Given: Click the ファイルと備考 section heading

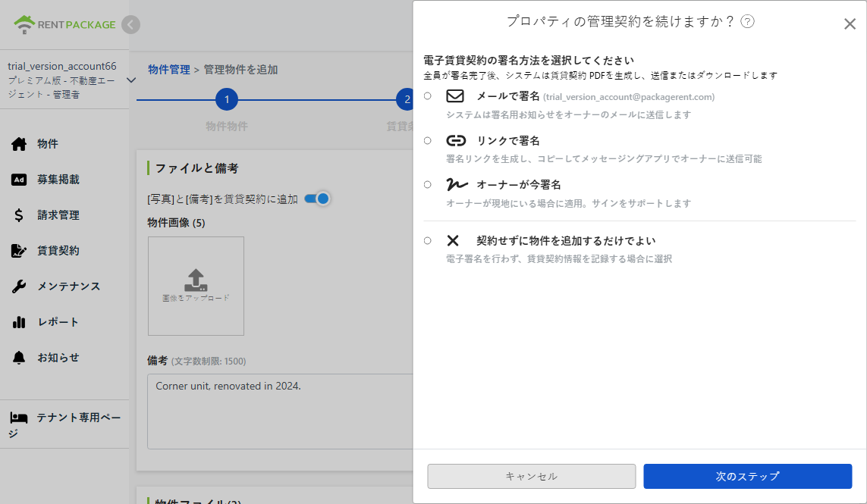Looking at the screenshot, I should [197, 168].
